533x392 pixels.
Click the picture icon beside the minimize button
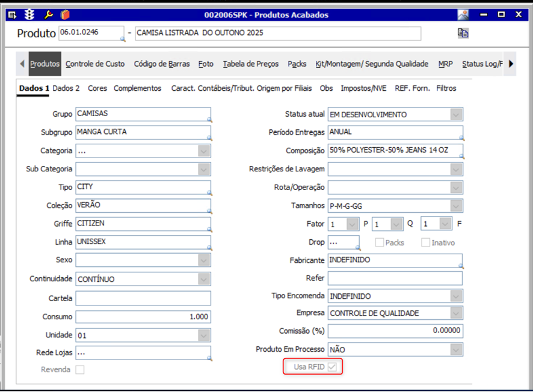click(x=463, y=14)
